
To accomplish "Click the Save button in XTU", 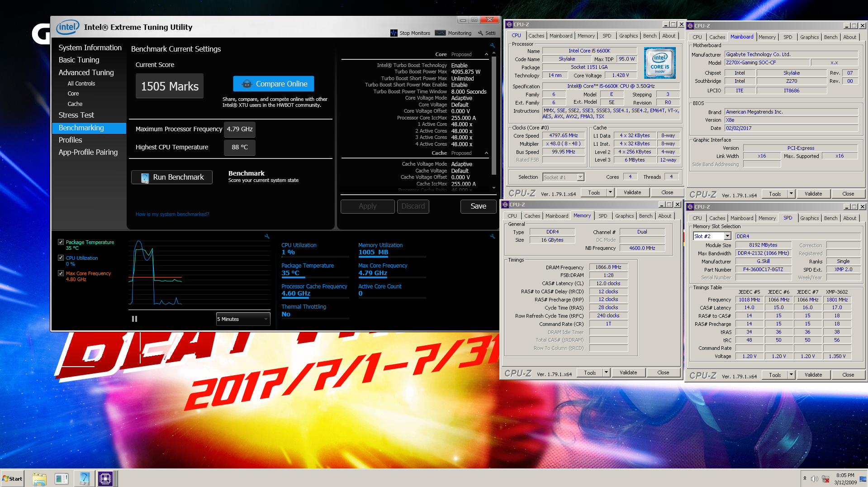I will 478,206.
